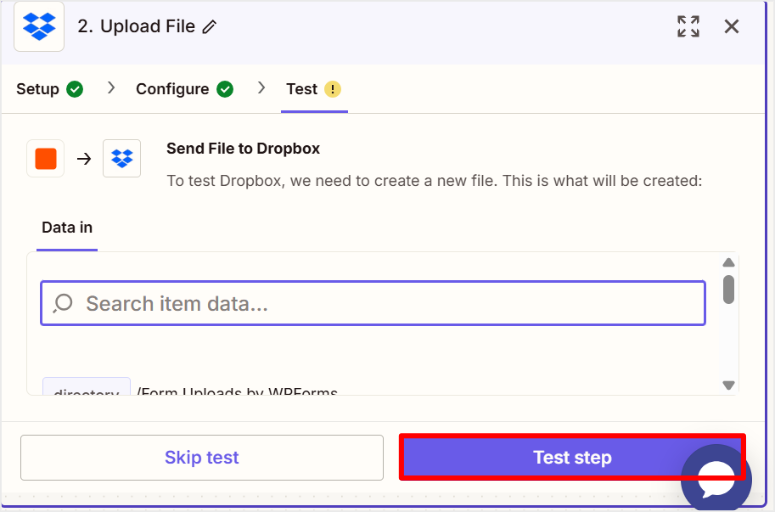The width and height of the screenshot is (775, 512).
Task: Close the Upload File step panel
Action: (x=732, y=26)
